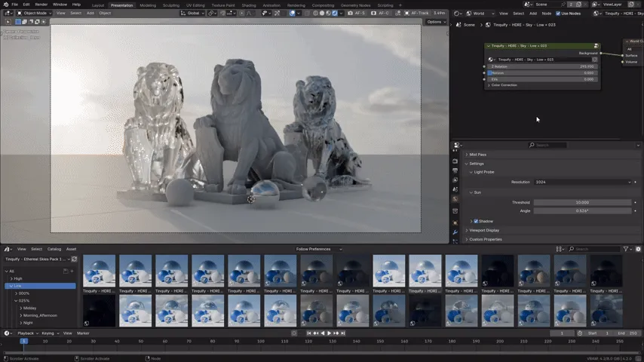Click the Blender logo icon

6,5
